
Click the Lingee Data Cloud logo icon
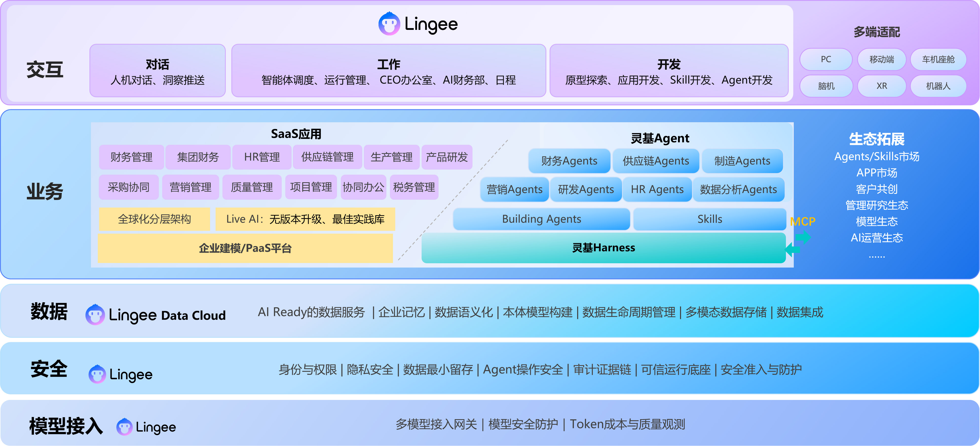pos(95,314)
